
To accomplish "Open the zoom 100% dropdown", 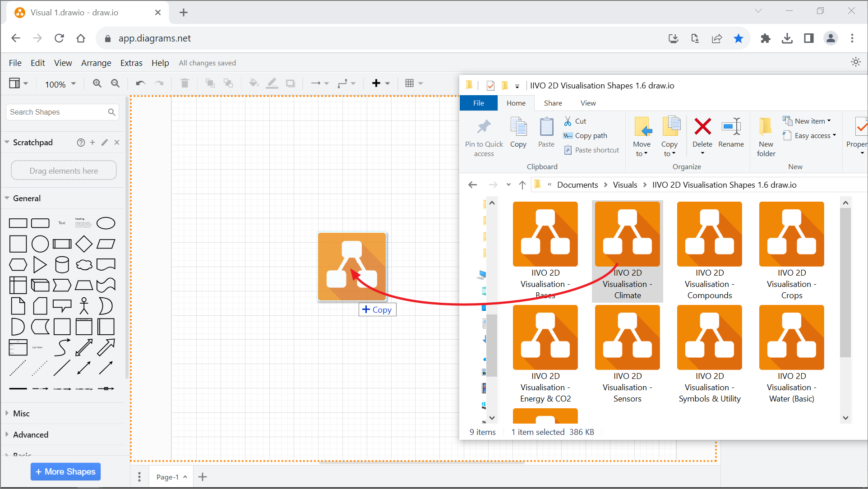I will coord(60,84).
